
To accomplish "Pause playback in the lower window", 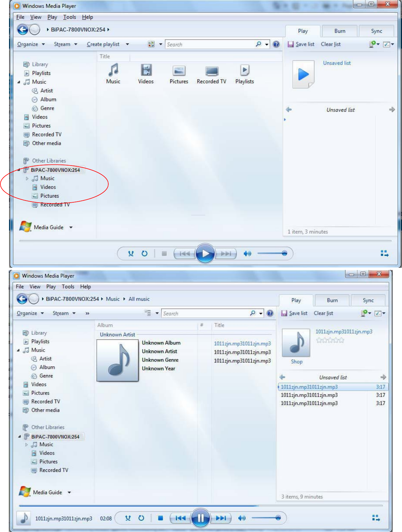I will (201, 518).
